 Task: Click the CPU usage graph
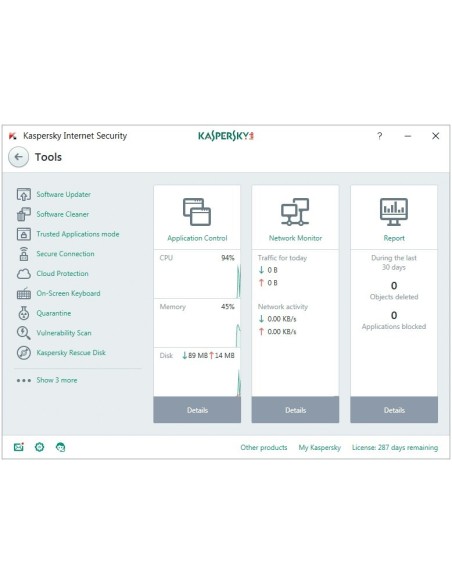point(197,280)
